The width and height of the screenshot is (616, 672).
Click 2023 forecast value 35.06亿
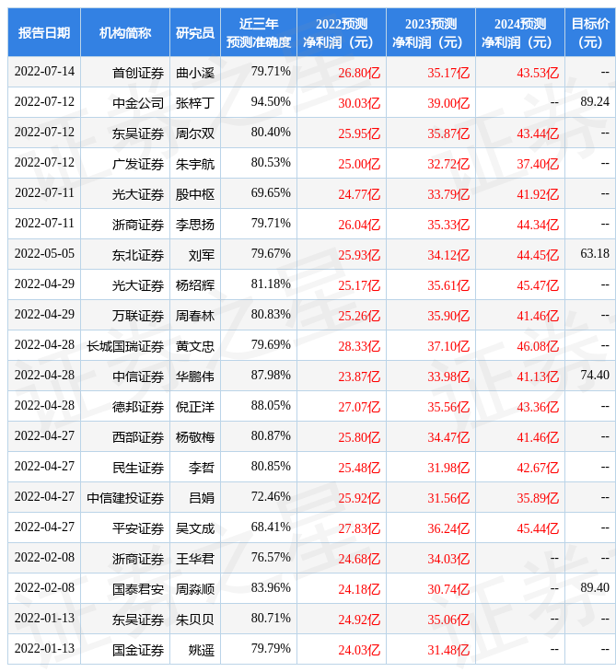448,620
